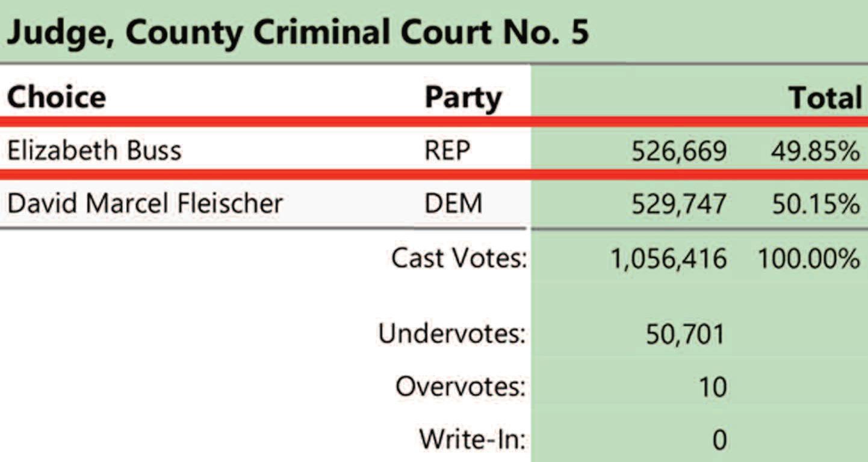Image resolution: width=868 pixels, height=462 pixels.
Task: Select the Cast Votes label
Action: pyautogui.click(x=459, y=258)
